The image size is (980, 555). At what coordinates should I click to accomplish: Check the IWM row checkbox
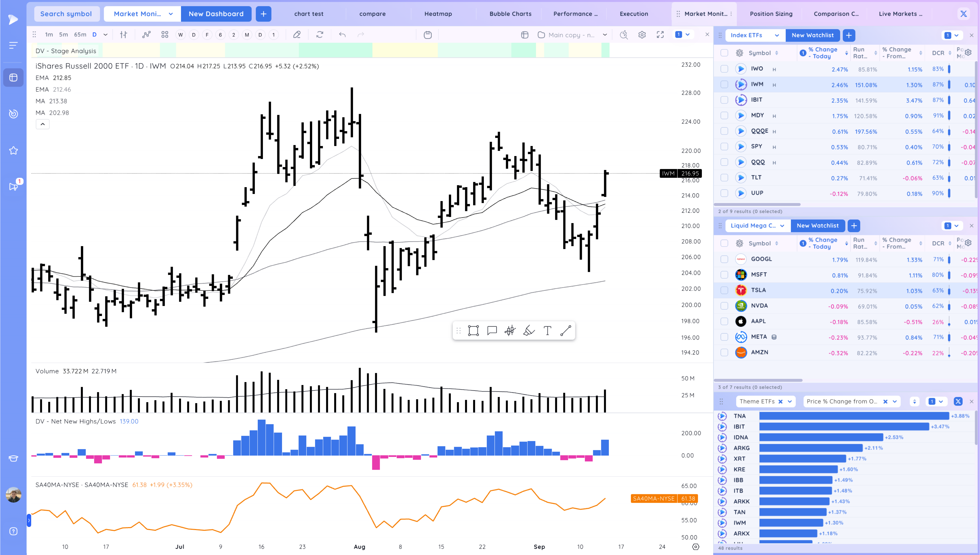pyautogui.click(x=724, y=85)
